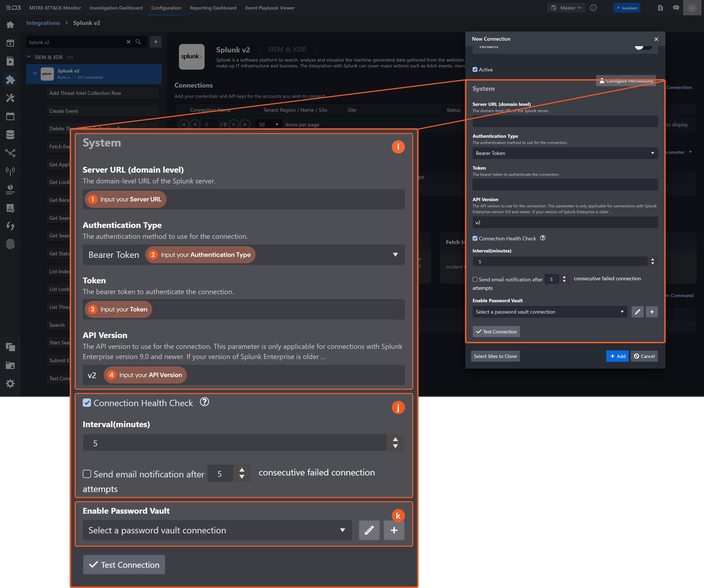Screen dimensions: 704x588
Task: Click the tools wrench icon in sidebar
Action: click(10, 98)
